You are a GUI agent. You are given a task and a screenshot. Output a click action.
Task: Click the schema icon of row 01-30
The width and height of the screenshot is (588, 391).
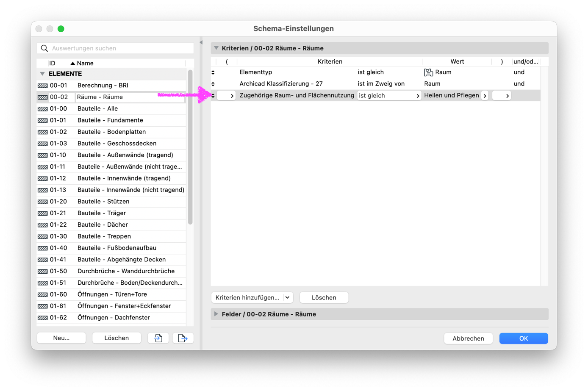[42, 236]
